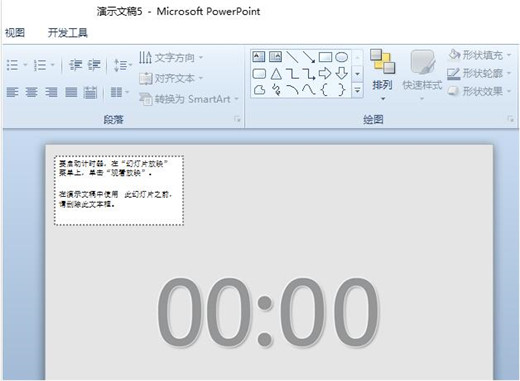The height and width of the screenshot is (381, 520).
Task: Click 转换为 SmartArt button
Action: 189,99
